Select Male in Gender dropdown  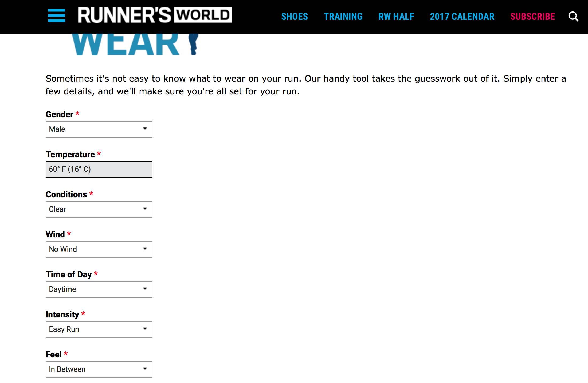coord(99,129)
